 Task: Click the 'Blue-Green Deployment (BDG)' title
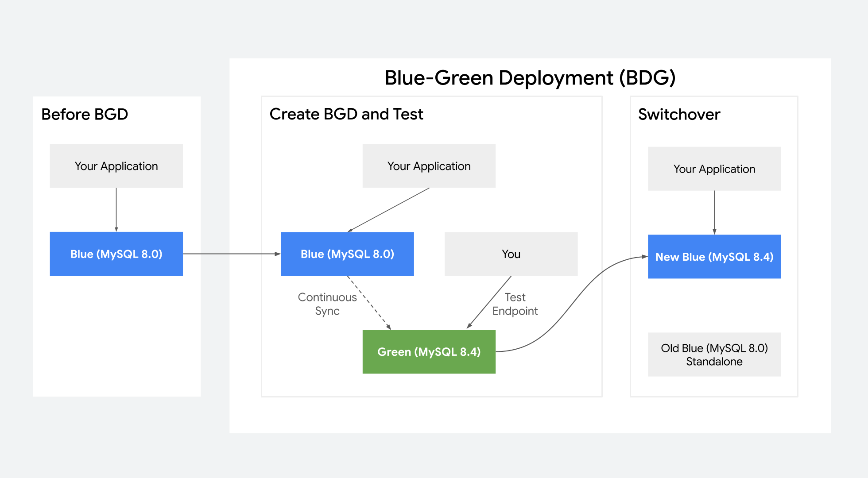(x=530, y=78)
